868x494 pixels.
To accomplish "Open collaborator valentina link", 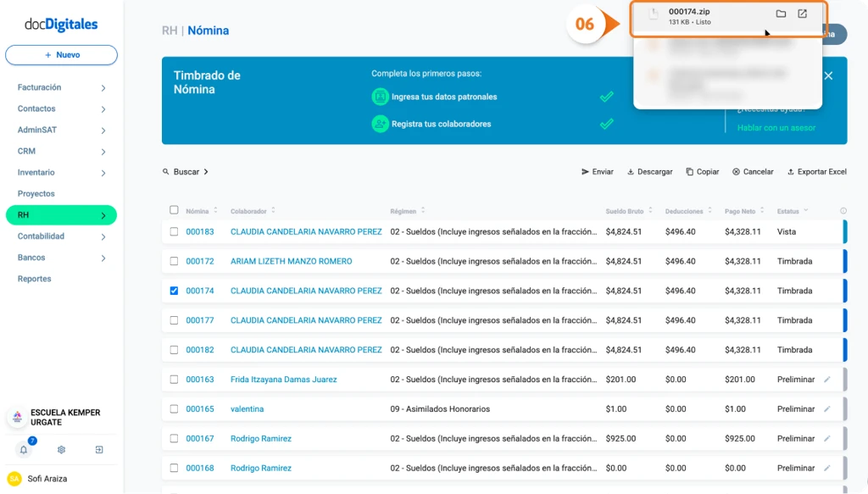I will coord(247,408).
